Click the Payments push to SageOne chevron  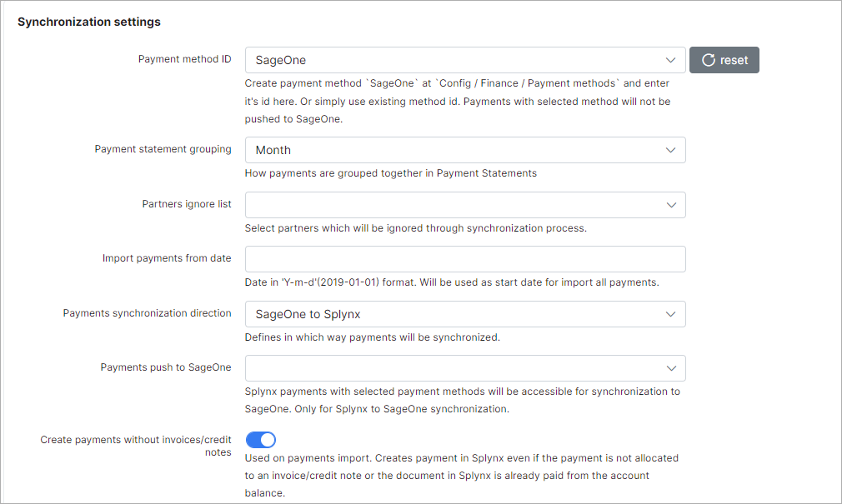point(670,368)
